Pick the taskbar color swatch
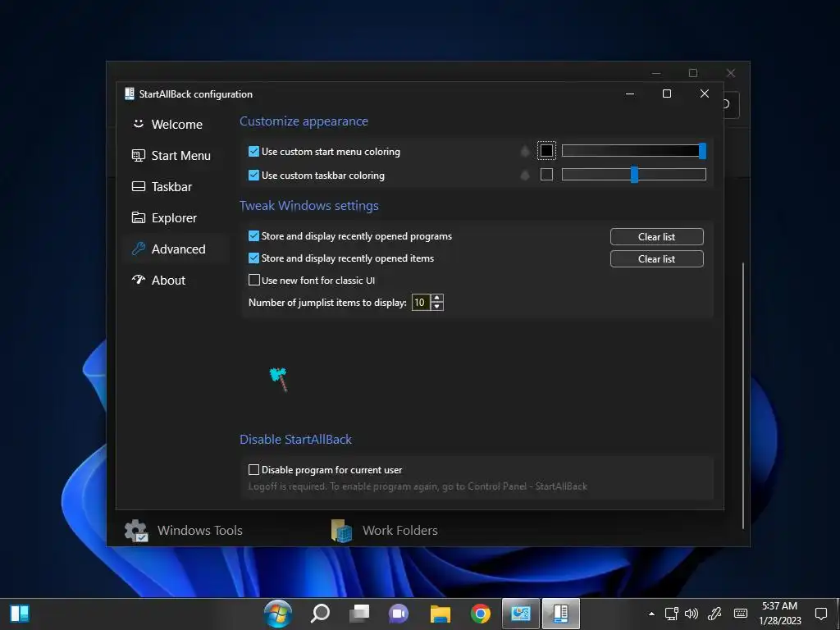 click(x=546, y=175)
